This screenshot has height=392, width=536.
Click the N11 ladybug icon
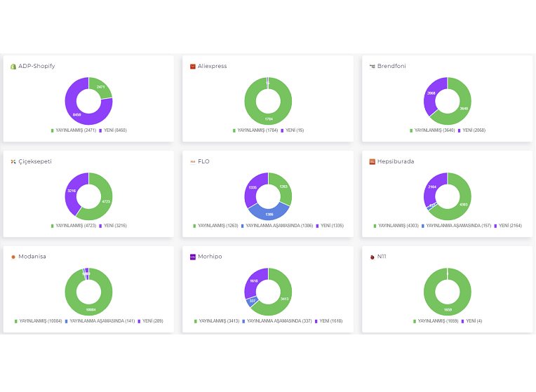[x=373, y=257]
